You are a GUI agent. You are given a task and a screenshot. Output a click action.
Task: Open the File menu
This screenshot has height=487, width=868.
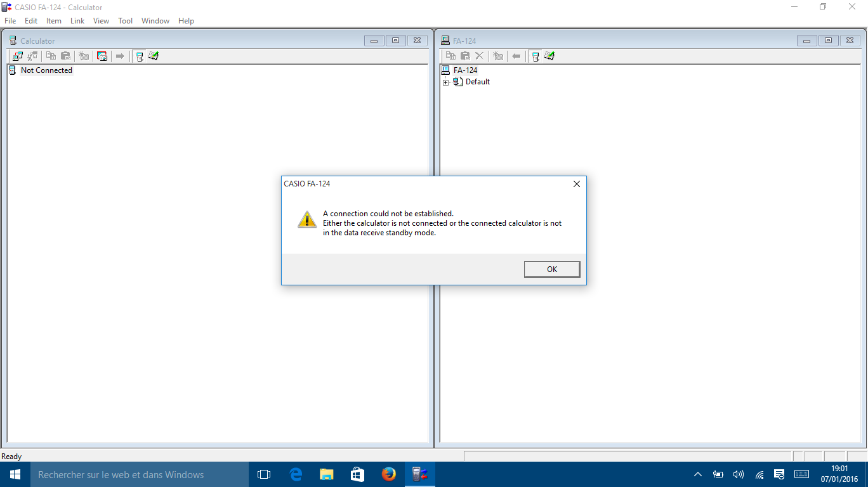point(10,21)
